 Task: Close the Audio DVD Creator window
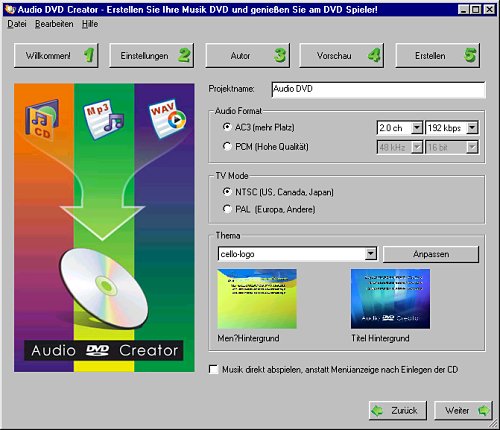tap(489, 10)
